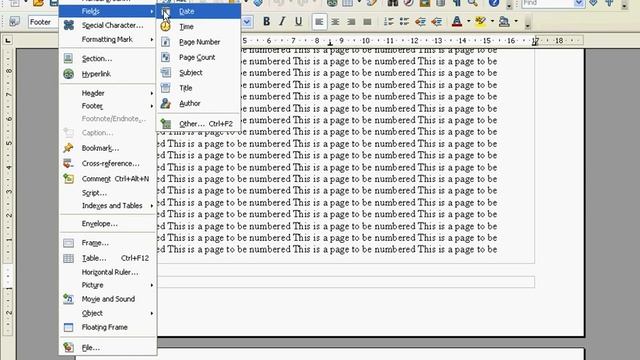Open the font color dropdown arrow
The height and width of the screenshot is (360, 640).
click(x=469, y=22)
